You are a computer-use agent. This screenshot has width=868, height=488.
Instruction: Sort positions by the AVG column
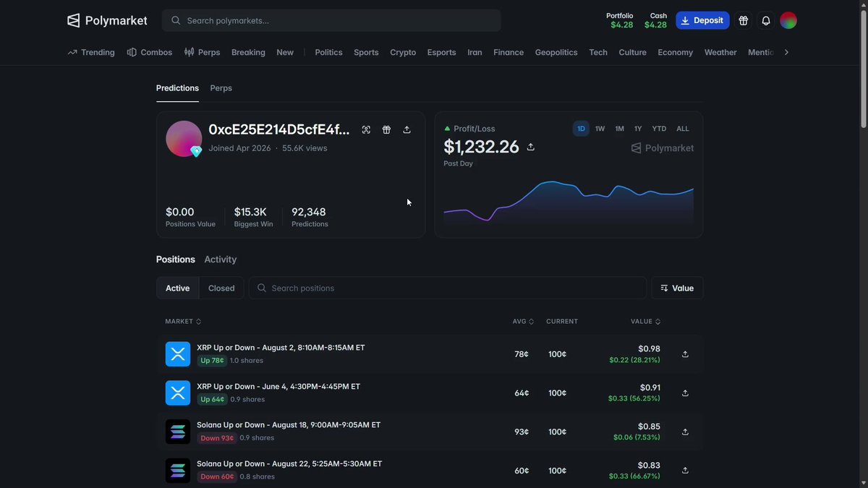coord(523,322)
